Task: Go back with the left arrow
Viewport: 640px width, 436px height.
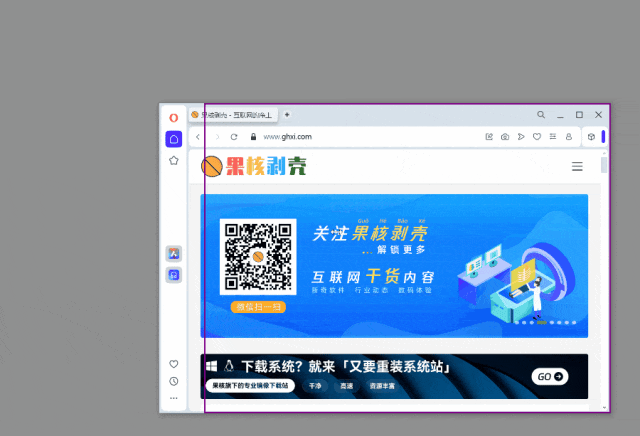Action: click(x=198, y=137)
